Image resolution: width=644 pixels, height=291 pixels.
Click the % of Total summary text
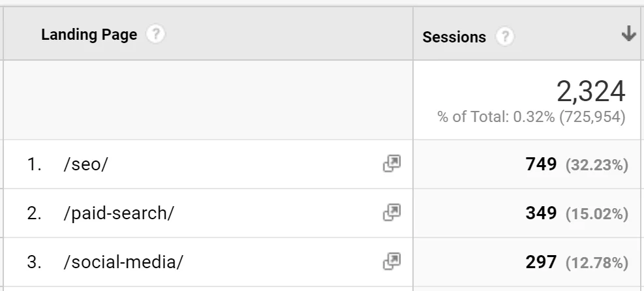coord(531,117)
